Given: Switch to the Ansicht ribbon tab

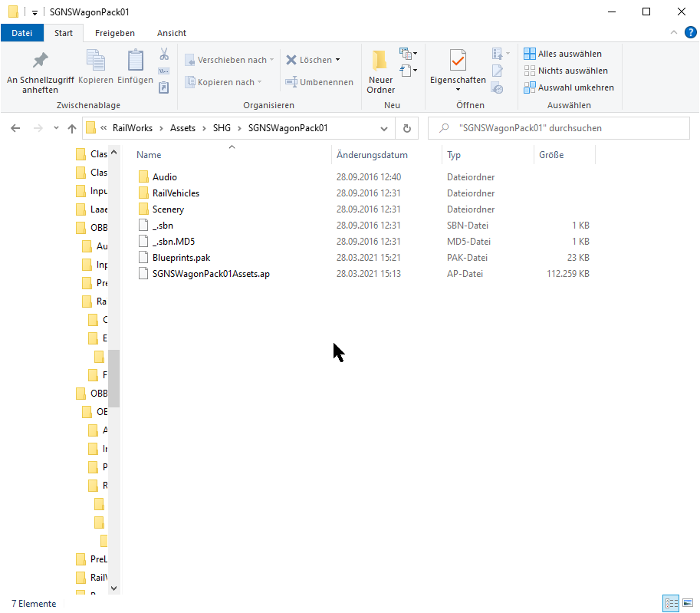Looking at the screenshot, I should tap(172, 33).
